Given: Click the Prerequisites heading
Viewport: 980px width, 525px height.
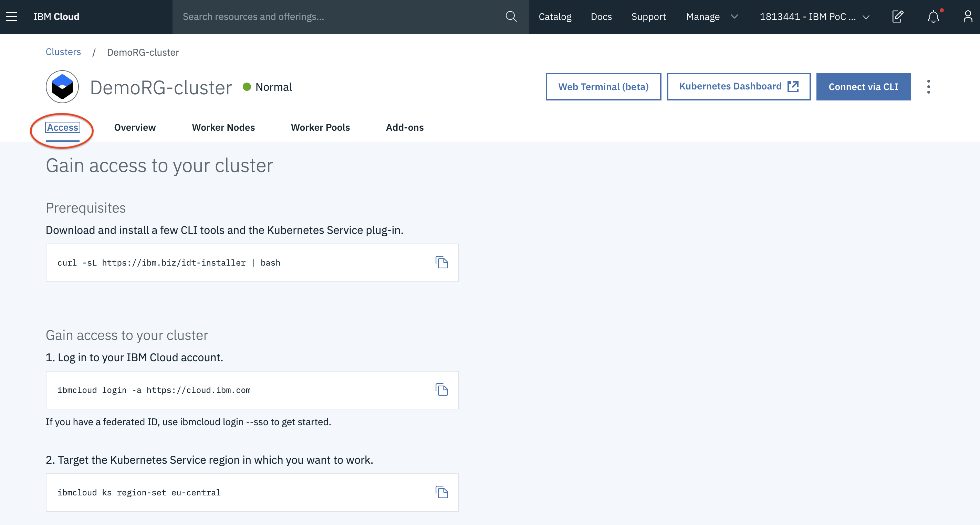Looking at the screenshot, I should (x=86, y=208).
